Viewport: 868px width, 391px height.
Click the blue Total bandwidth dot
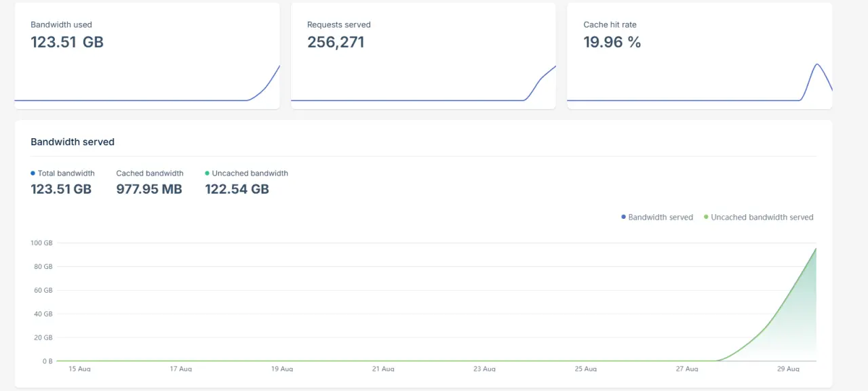pyautogui.click(x=33, y=173)
